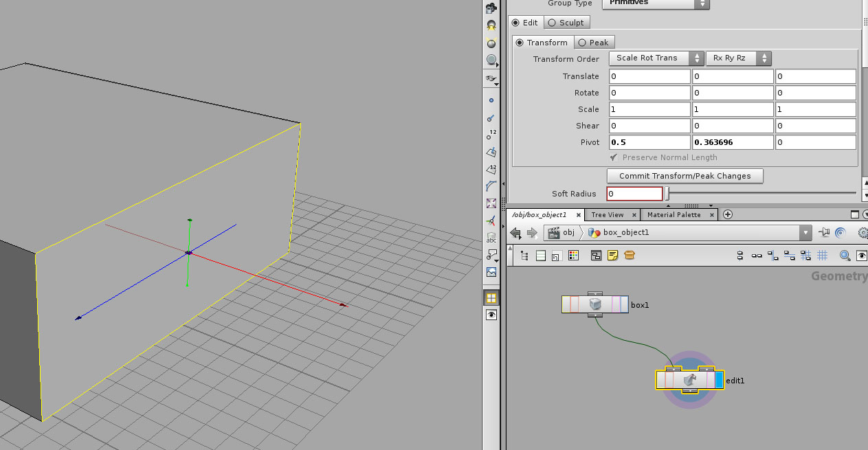Viewport: 868px width, 450px height.
Task: Click the Soft Radius input field
Action: (x=634, y=194)
